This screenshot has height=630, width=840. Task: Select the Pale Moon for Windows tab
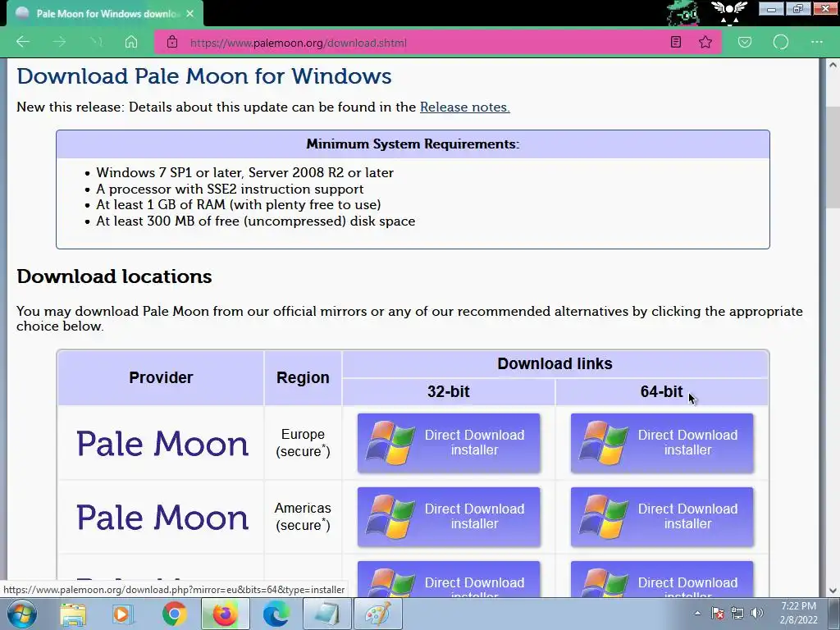(105, 14)
